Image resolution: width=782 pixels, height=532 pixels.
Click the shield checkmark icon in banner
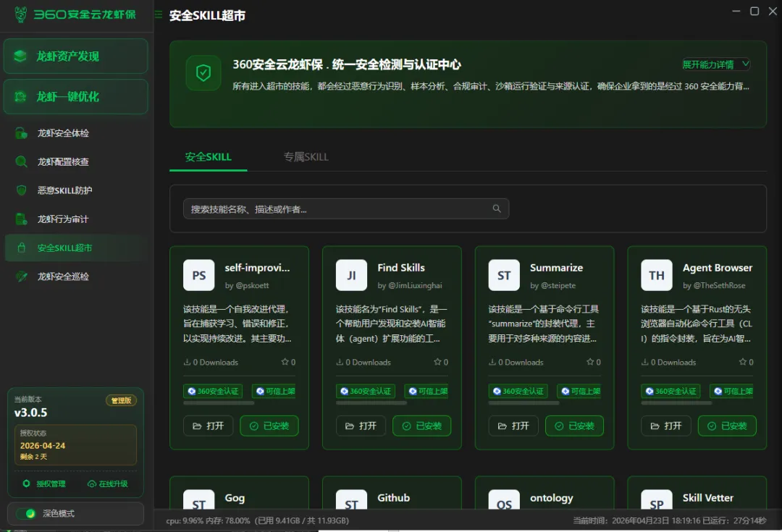pyautogui.click(x=203, y=73)
